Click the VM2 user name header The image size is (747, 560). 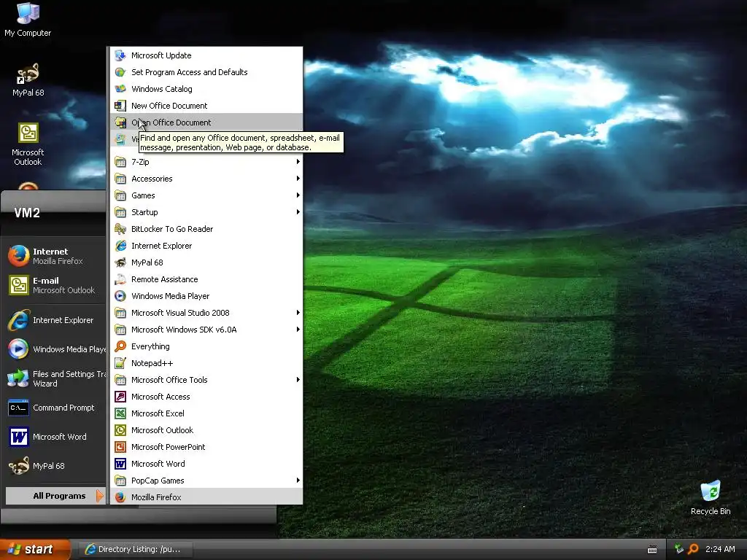point(27,213)
